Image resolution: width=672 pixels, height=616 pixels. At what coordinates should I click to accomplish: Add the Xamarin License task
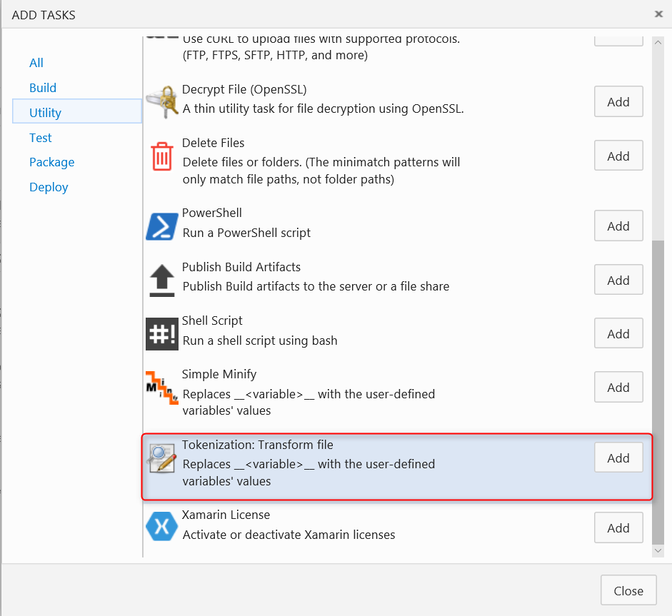point(618,527)
